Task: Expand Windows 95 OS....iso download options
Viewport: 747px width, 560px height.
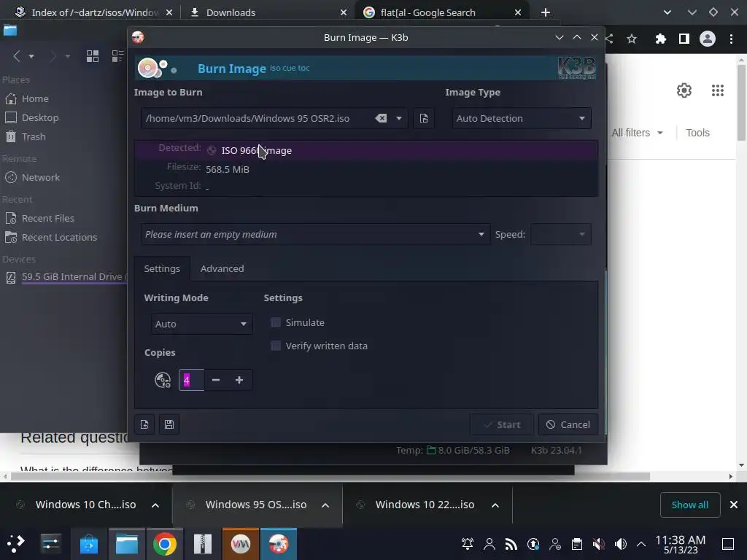Action: coord(325,505)
